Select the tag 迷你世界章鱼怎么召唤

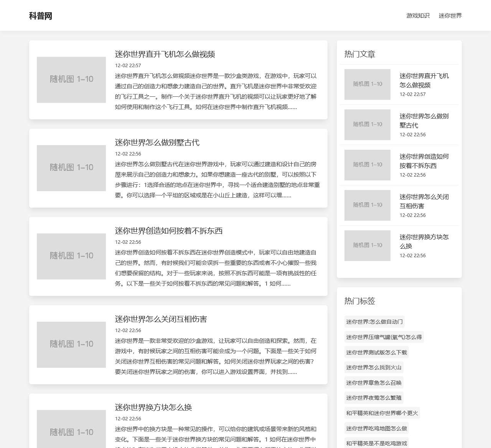coord(374,383)
